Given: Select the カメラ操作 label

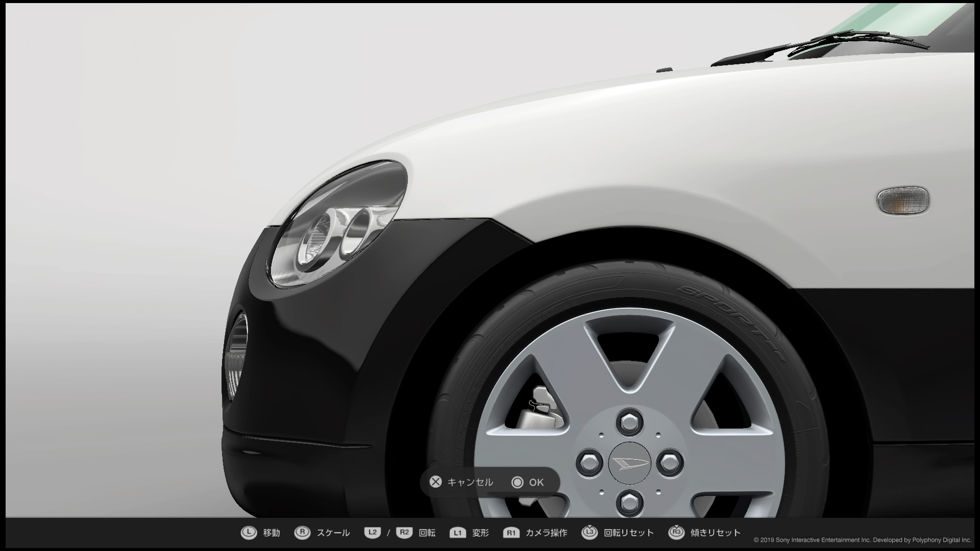Looking at the screenshot, I should pos(546,533).
